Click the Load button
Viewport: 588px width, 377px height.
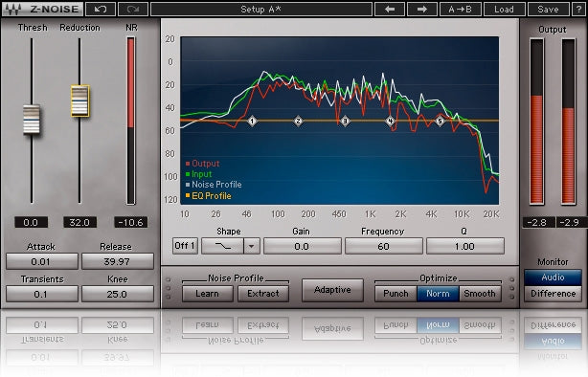pos(504,9)
